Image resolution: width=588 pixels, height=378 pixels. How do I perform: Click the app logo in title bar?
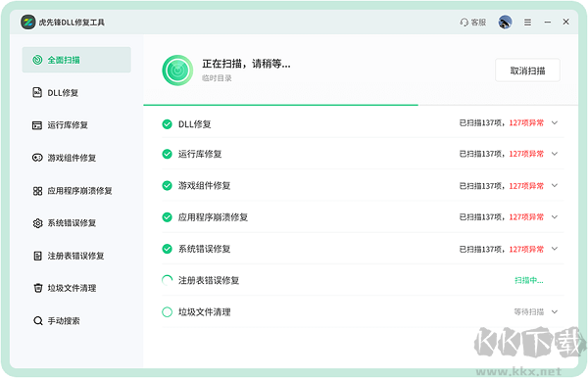tap(28, 23)
